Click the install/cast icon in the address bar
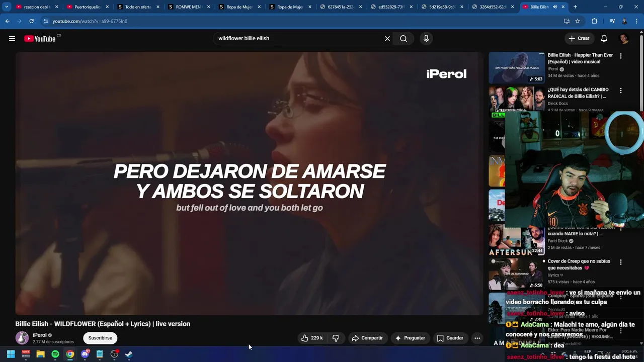The image size is (644, 362). [x=567, y=21]
